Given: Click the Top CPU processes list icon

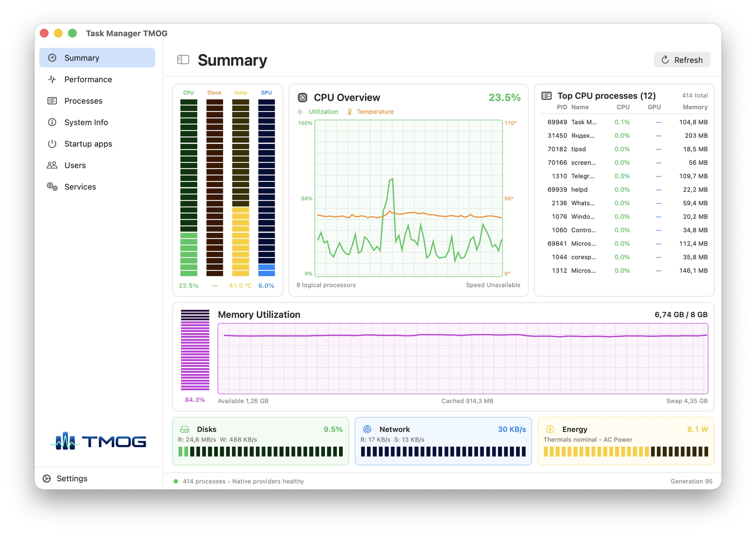Looking at the screenshot, I should 547,96.
